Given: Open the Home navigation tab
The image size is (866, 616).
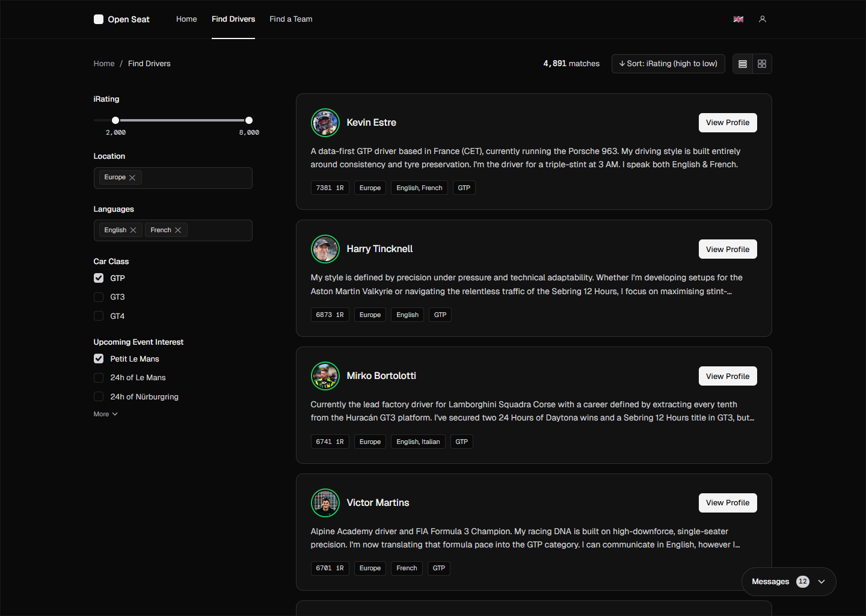Looking at the screenshot, I should pyautogui.click(x=186, y=19).
